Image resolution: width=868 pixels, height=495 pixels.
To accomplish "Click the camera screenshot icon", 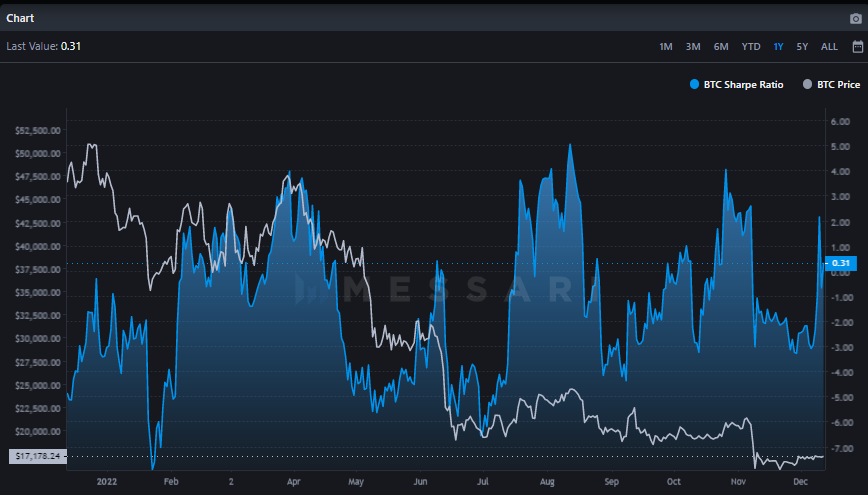I will (855, 19).
